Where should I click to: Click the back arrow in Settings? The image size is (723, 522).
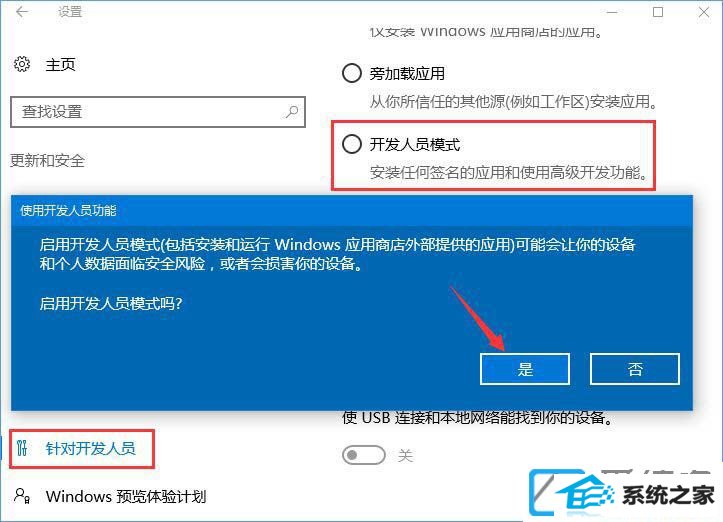click(x=22, y=12)
